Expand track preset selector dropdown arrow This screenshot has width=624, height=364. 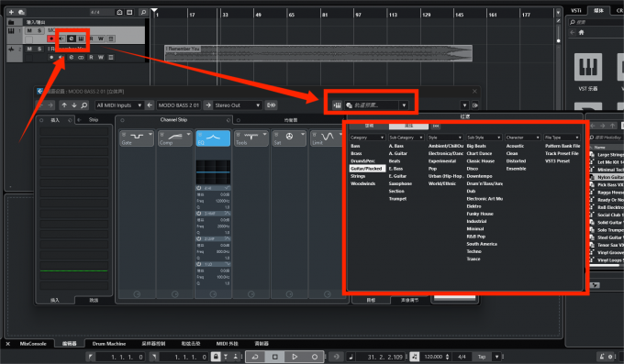pyautogui.click(x=404, y=105)
